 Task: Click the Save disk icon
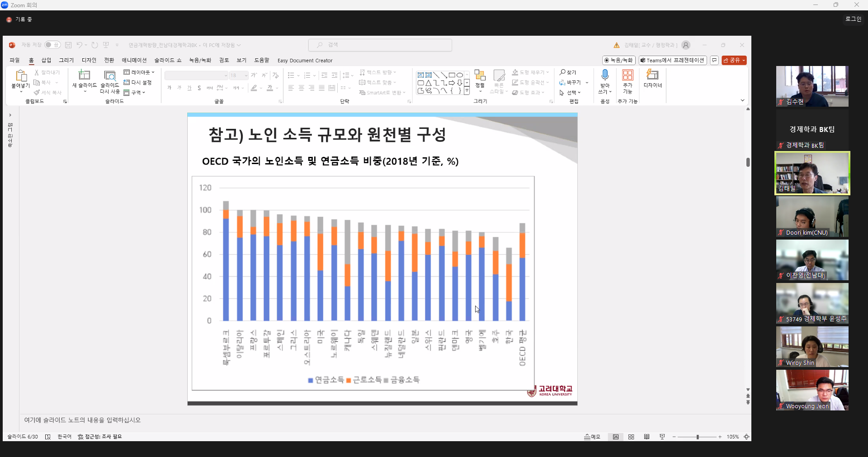click(x=68, y=45)
